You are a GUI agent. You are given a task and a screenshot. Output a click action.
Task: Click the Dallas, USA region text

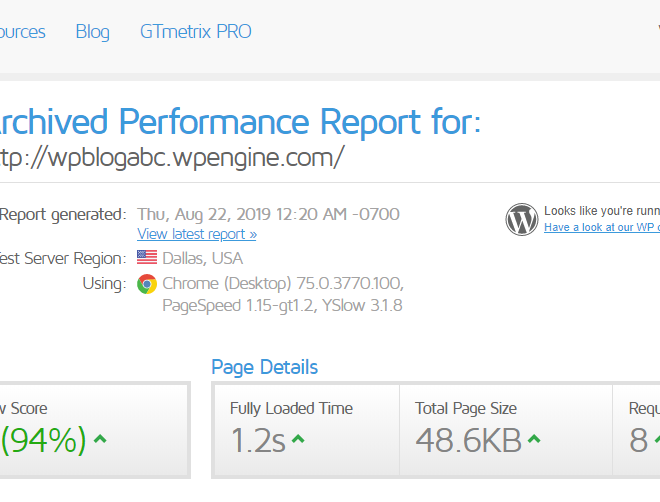click(x=202, y=258)
